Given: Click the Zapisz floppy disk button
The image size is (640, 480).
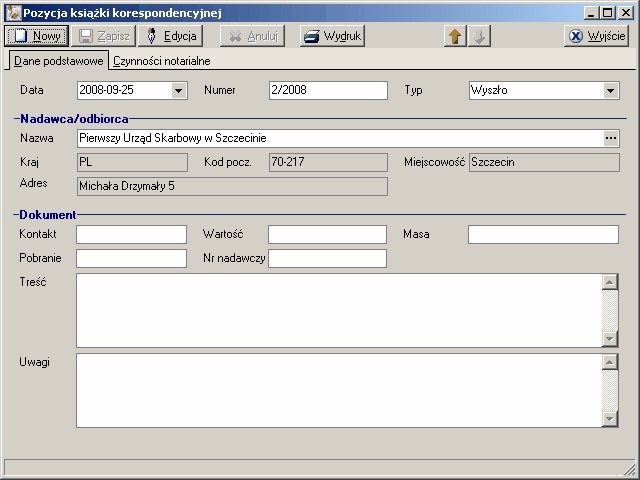Looking at the screenshot, I should coord(104,36).
